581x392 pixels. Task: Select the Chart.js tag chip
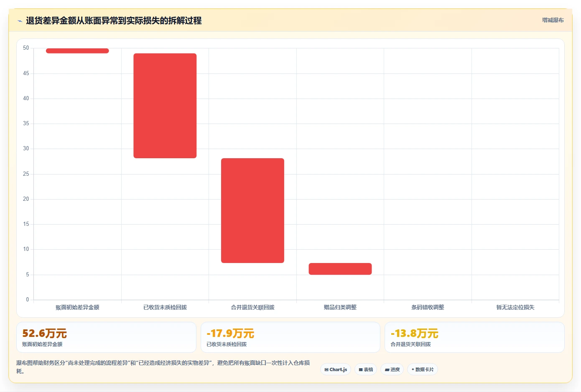(x=336, y=369)
